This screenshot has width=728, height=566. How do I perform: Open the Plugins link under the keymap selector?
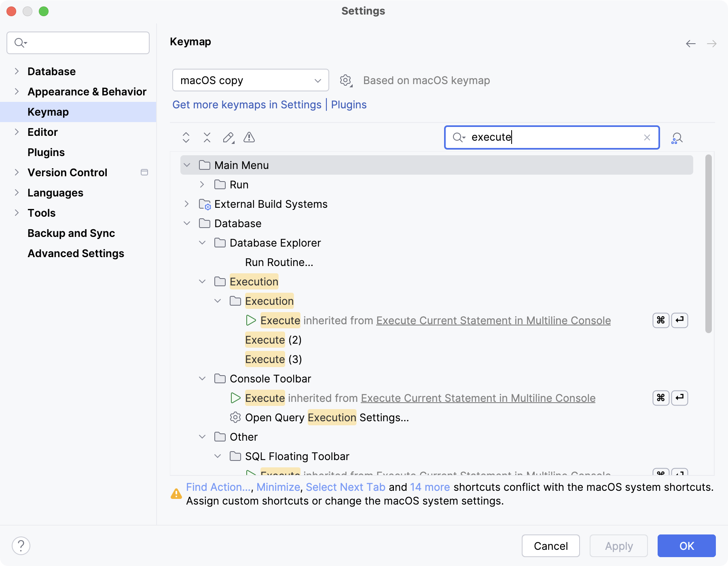(349, 105)
